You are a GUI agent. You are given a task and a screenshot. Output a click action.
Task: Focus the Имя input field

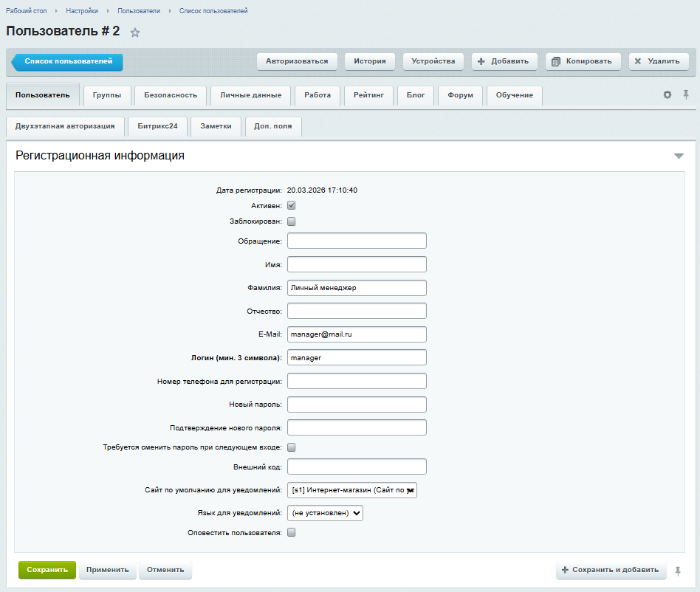pos(357,264)
